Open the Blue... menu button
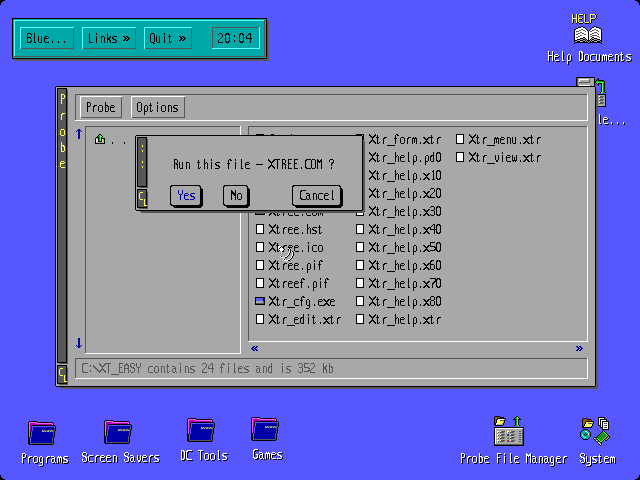The width and height of the screenshot is (640, 480). (47, 38)
